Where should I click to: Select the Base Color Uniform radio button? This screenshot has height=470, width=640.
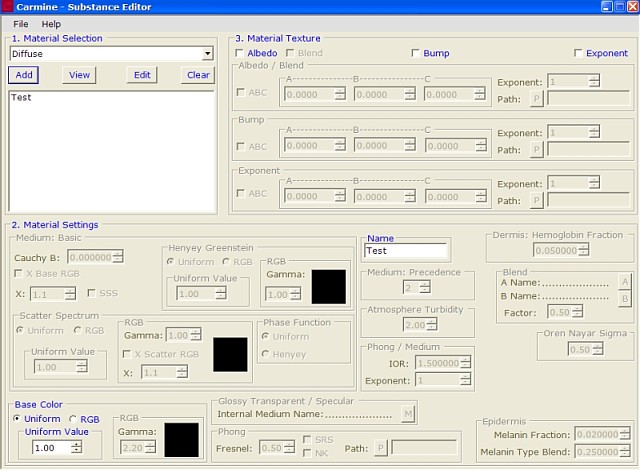pyautogui.click(x=18, y=419)
